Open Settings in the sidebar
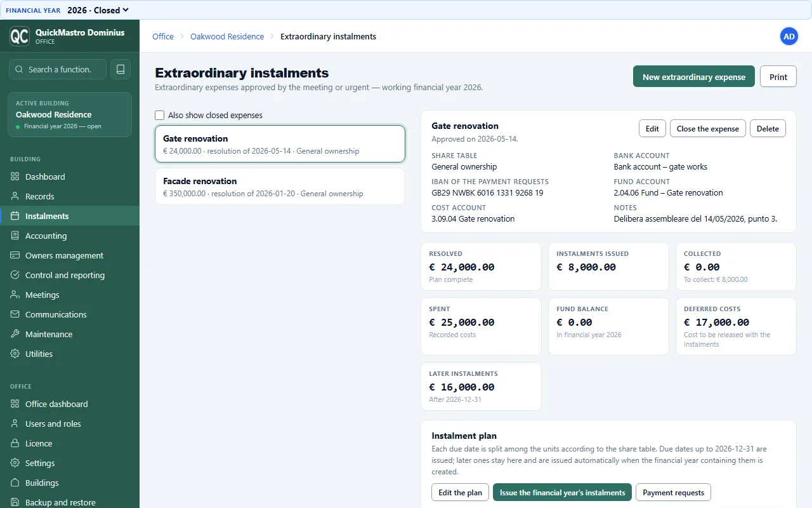This screenshot has width=812, height=508. click(70, 463)
